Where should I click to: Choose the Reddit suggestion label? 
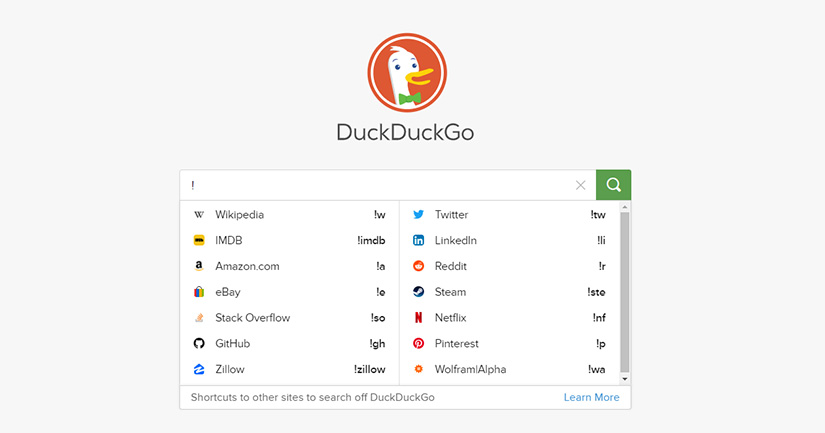tap(450, 266)
